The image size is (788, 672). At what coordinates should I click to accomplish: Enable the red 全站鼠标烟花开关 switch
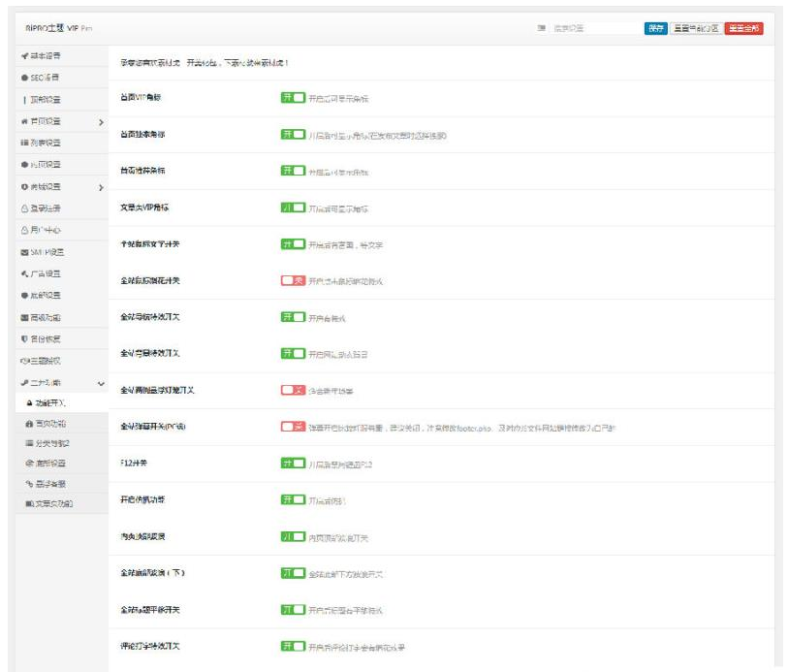click(x=293, y=280)
